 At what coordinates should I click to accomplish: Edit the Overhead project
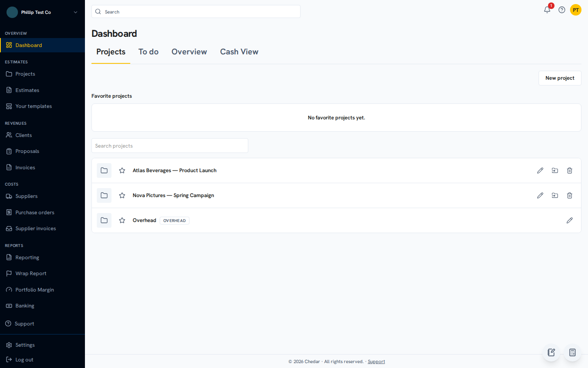point(570,220)
